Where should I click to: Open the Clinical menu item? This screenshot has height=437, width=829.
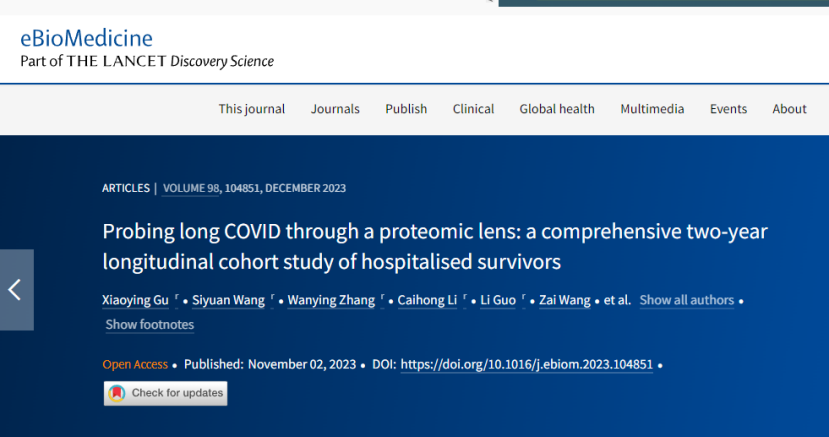473,109
